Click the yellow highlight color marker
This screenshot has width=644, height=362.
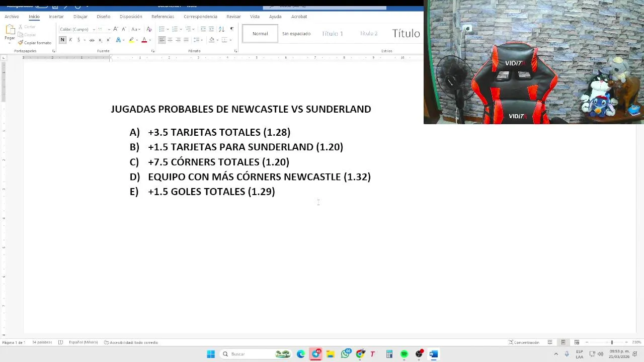click(131, 40)
